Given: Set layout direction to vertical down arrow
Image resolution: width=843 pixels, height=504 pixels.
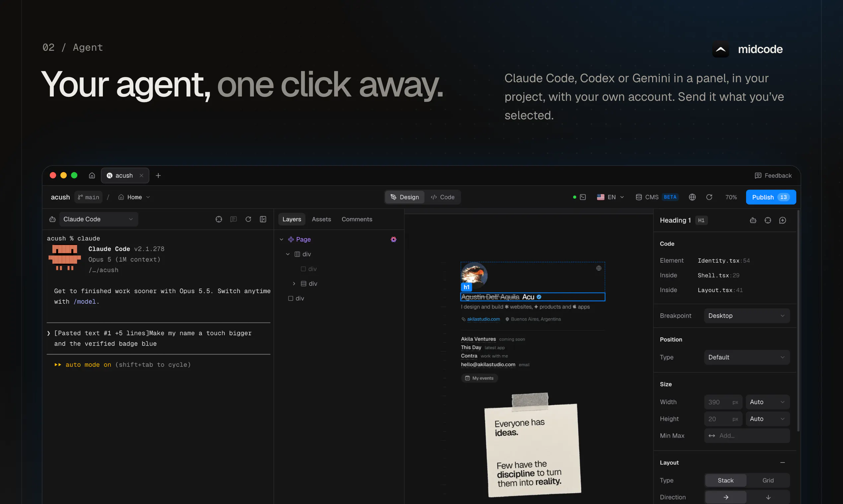Looking at the screenshot, I should pos(768,497).
